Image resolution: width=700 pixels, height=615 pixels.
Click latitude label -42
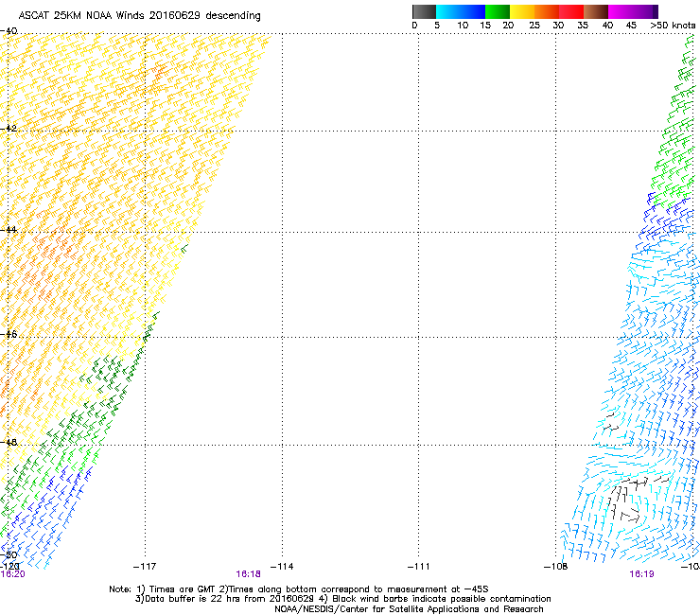click(x=9, y=128)
